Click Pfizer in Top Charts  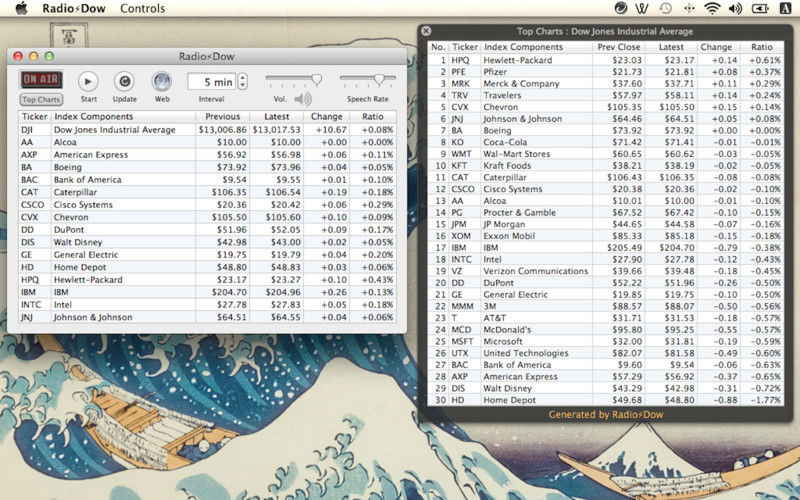(495, 72)
